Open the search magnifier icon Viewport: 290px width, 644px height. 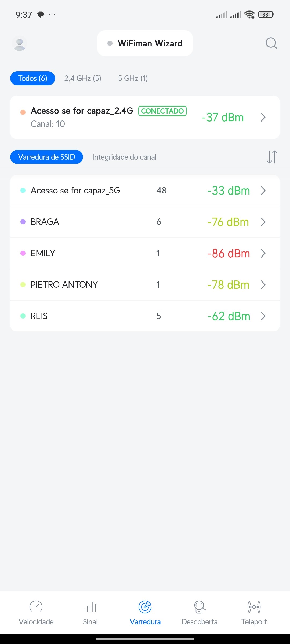271,43
